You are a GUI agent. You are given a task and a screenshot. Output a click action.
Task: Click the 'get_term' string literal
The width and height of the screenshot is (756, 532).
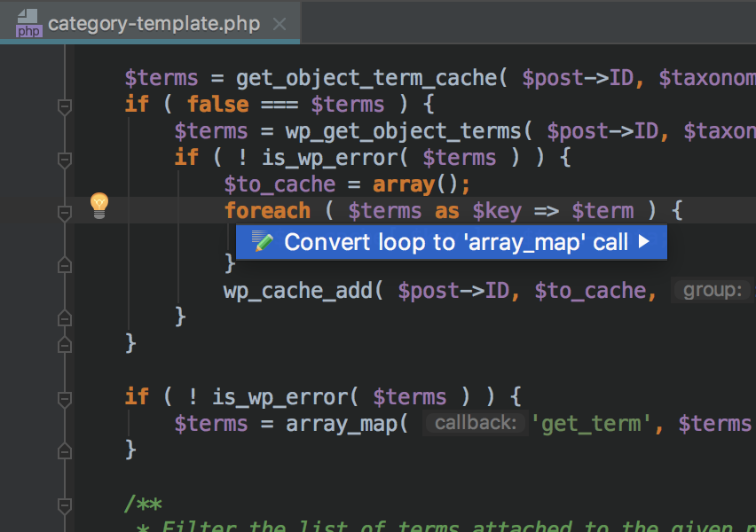pyautogui.click(x=591, y=424)
